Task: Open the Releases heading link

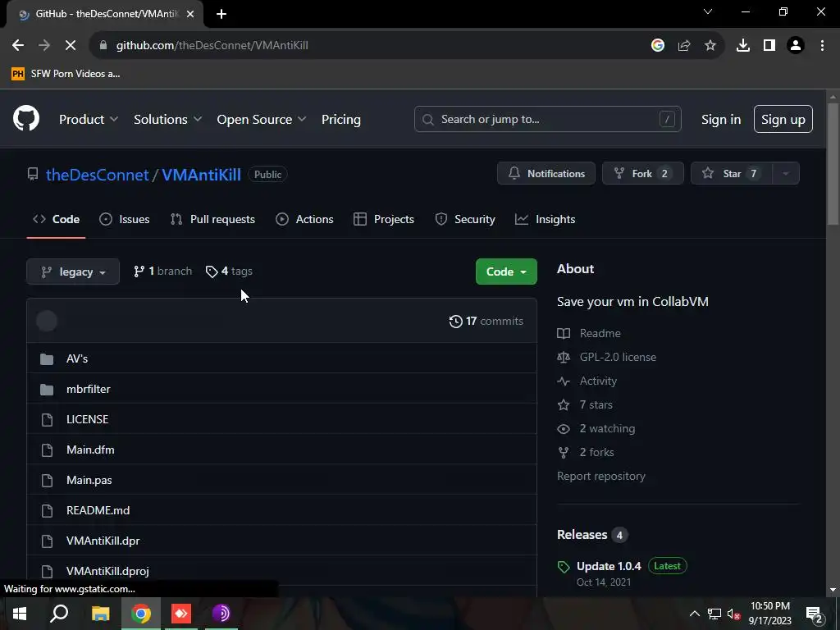Action: coord(592,535)
